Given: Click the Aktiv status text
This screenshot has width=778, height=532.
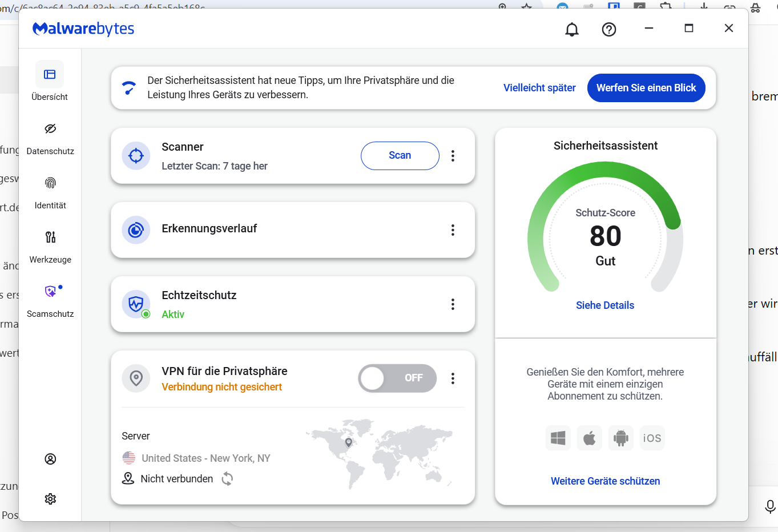Looking at the screenshot, I should point(173,315).
